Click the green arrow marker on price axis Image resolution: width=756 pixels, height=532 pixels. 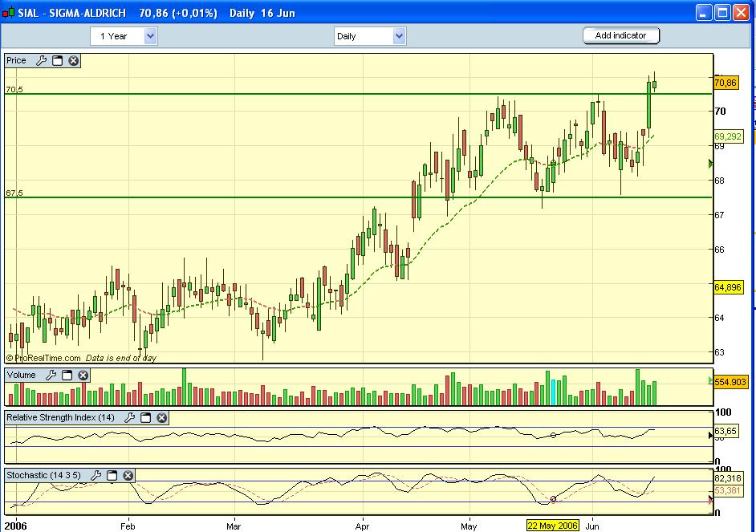point(710,164)
